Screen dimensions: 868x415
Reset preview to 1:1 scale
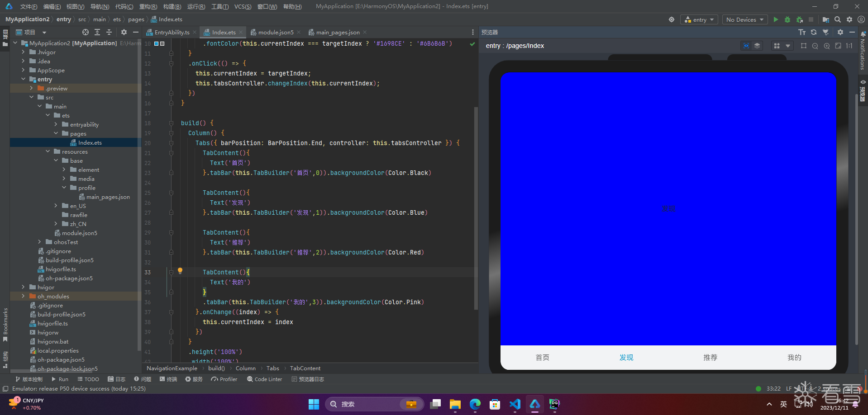849,46
